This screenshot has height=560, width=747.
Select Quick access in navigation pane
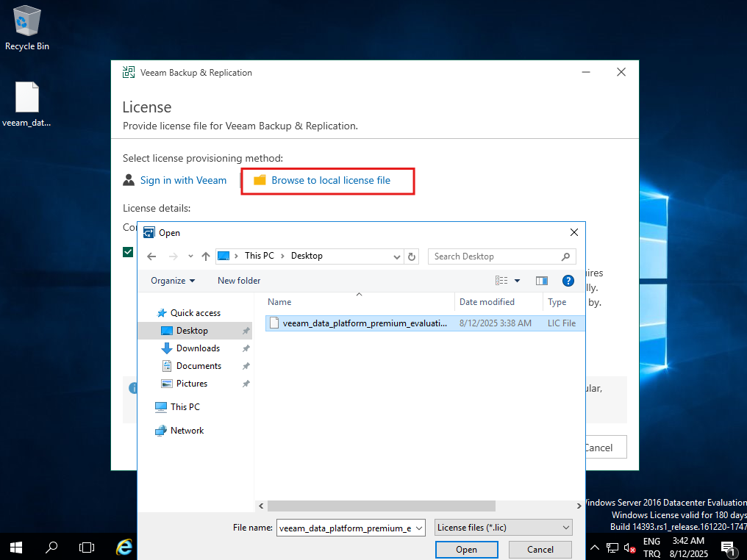click(196, 313)
